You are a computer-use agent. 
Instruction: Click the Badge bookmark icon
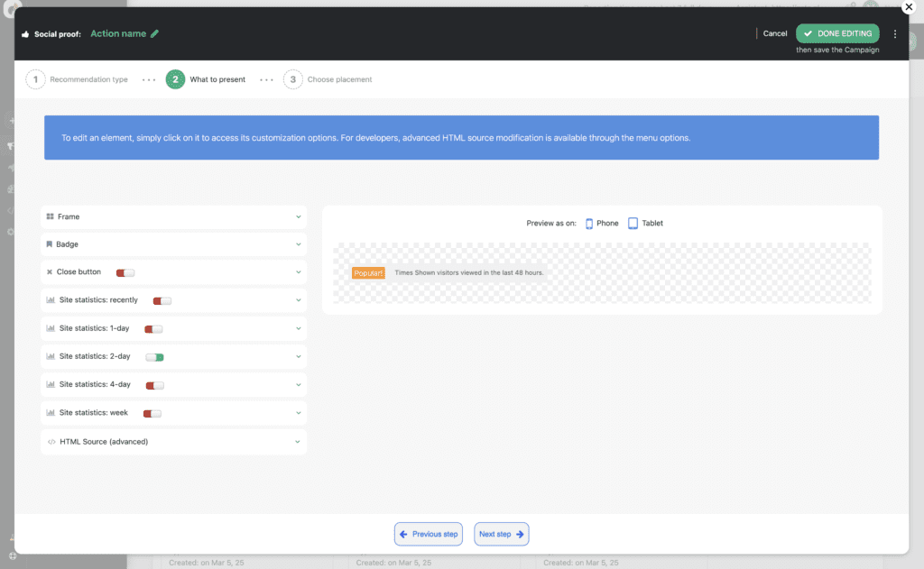pyautogui.click(x=50, y=244)
